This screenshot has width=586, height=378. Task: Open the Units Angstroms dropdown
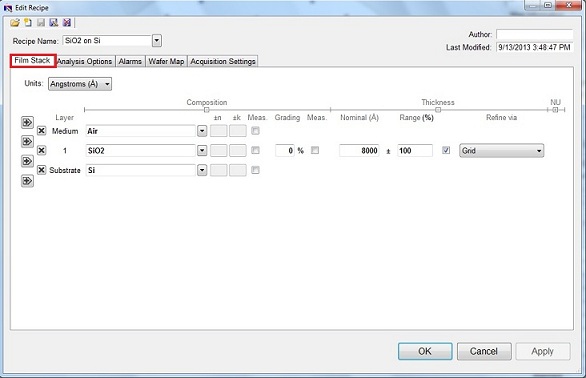[x=80, y=84]
